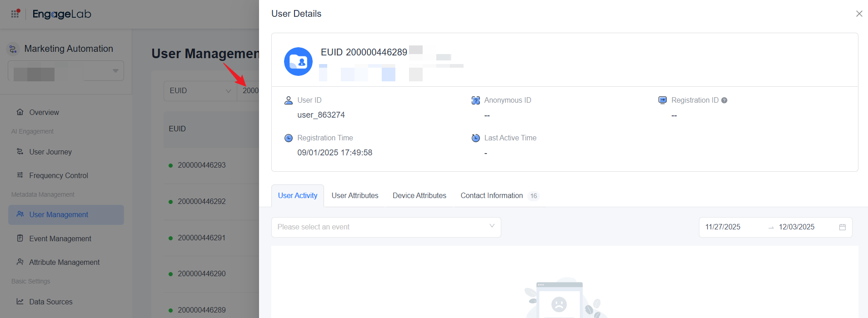The height and width of the screenshot is (318, 868).
Task: Click the Marketing Automation icon
Action: coord(13,49)
